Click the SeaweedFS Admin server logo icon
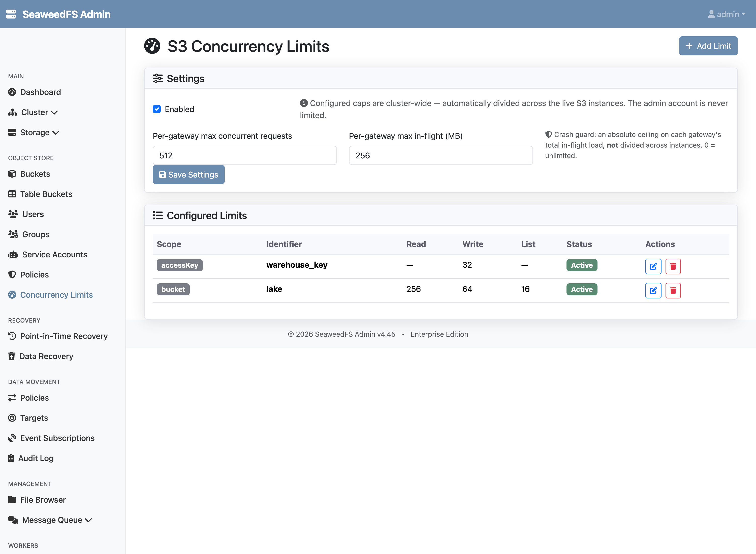The width and height of the screenshot is (756, 554). coord(11,14)
